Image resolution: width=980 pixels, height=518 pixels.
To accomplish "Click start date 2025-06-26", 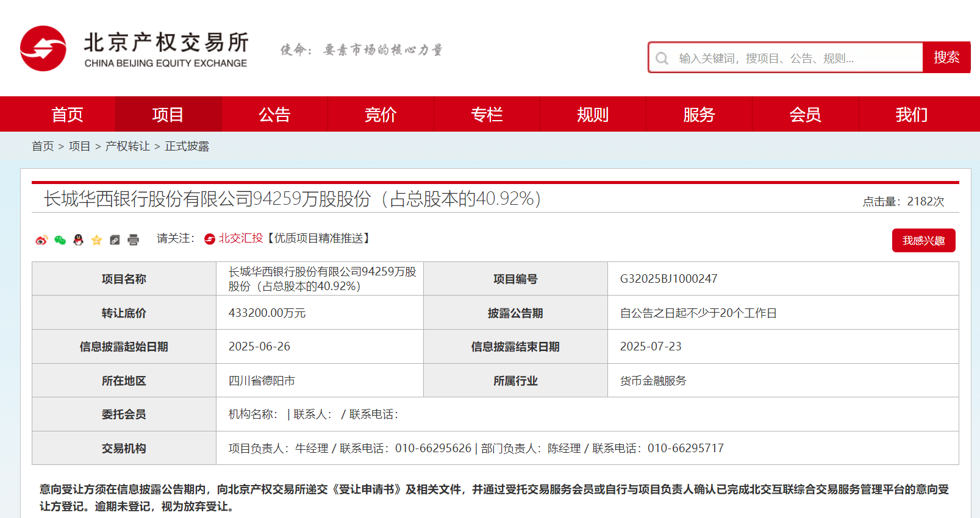I will pos(259,346).
